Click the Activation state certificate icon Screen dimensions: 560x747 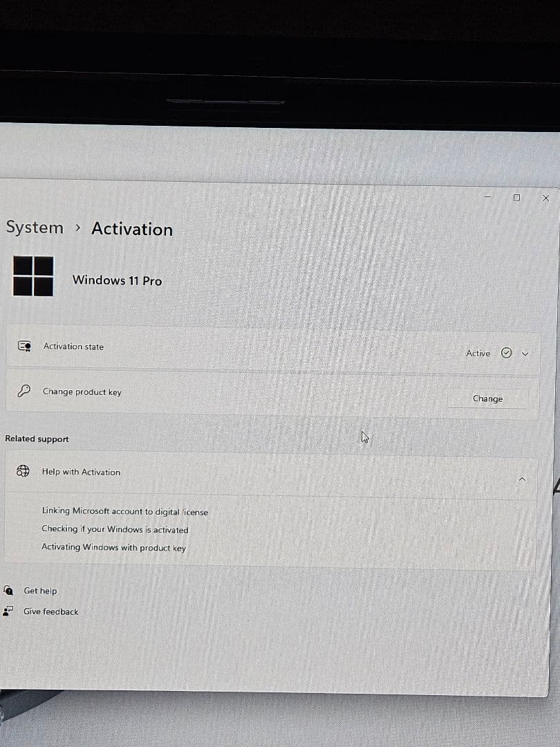tap(24, 347)
